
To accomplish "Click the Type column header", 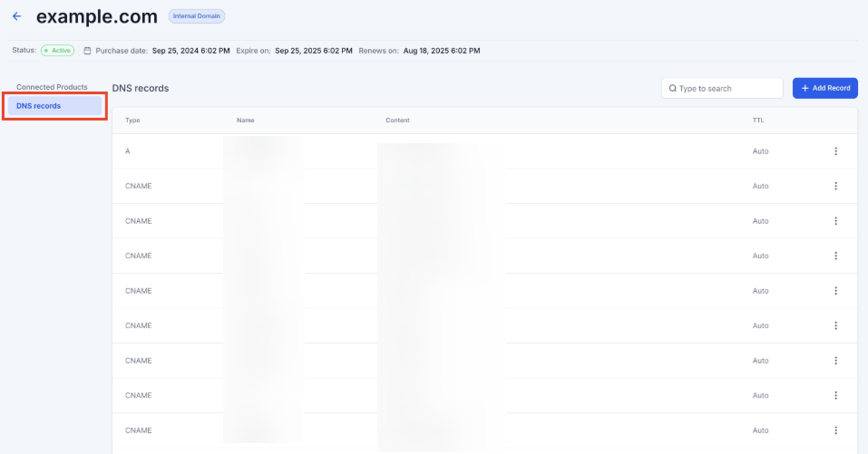I will [132, 121].
